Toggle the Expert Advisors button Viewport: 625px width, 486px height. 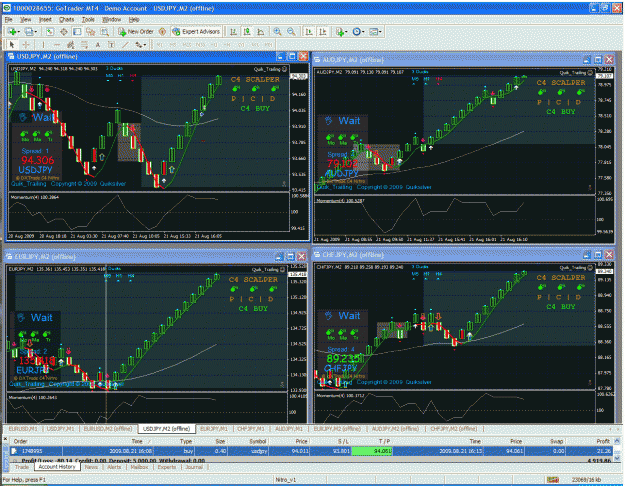pyautogui.click(x=196, y=31)
